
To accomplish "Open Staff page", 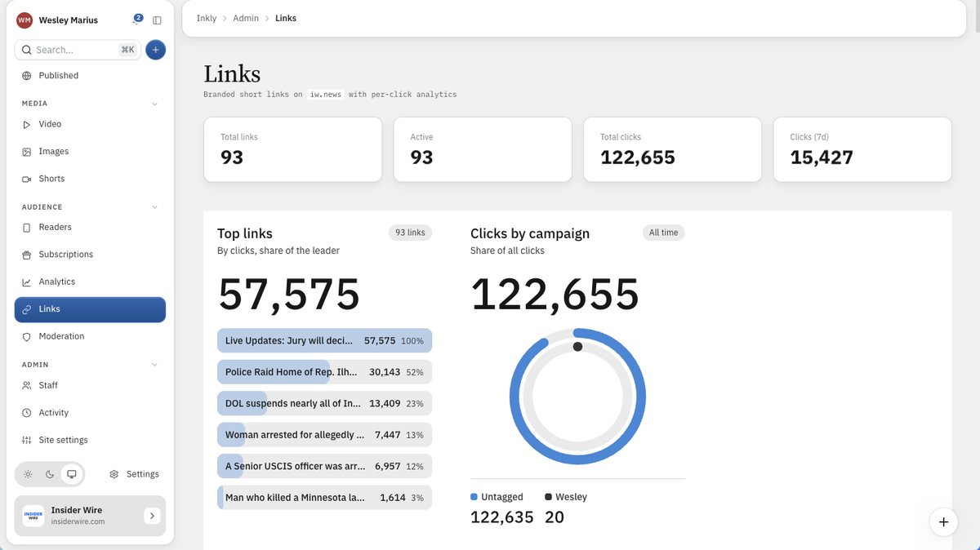I will click(90, 385).
